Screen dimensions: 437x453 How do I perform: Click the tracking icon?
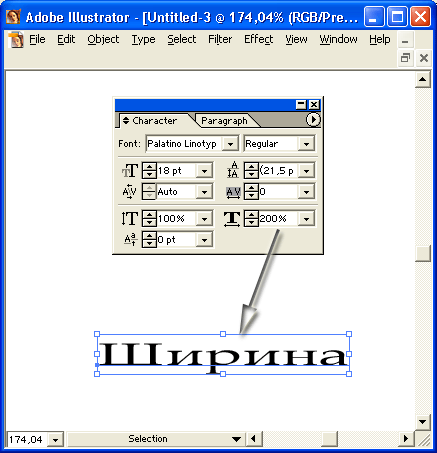(233, 192)
